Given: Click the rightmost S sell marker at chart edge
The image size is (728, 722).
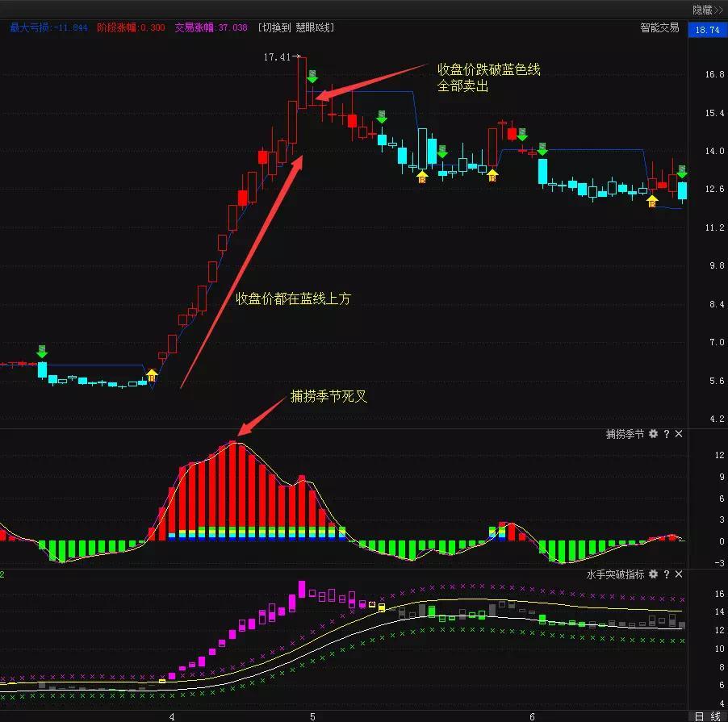Looking at the screenshot, I should [681, 172].
